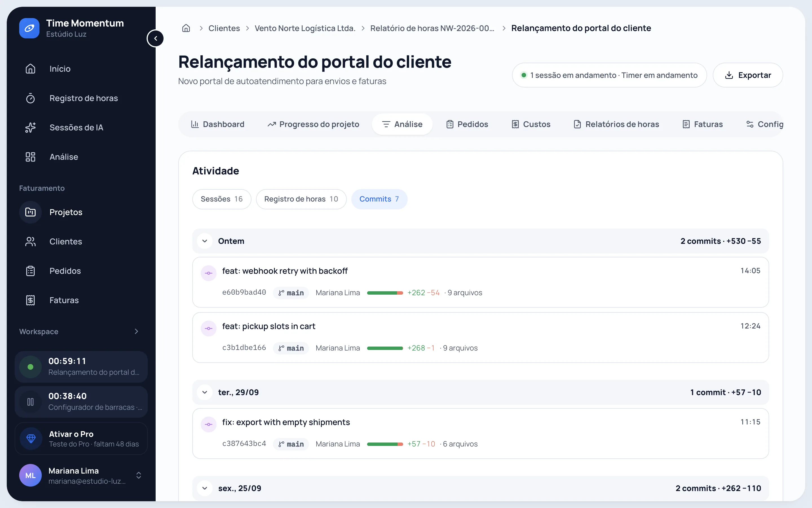Expand the Workspace section
This screenshot has height=508, width=812.
tap(136, 332)
